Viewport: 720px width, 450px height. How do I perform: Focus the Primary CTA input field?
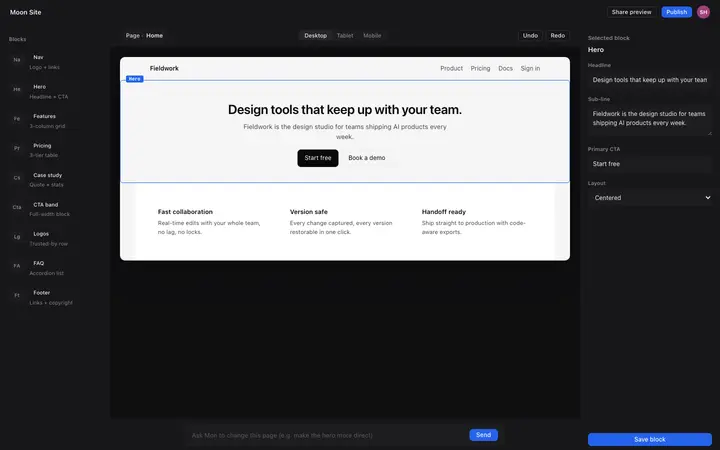coord(650,164)
